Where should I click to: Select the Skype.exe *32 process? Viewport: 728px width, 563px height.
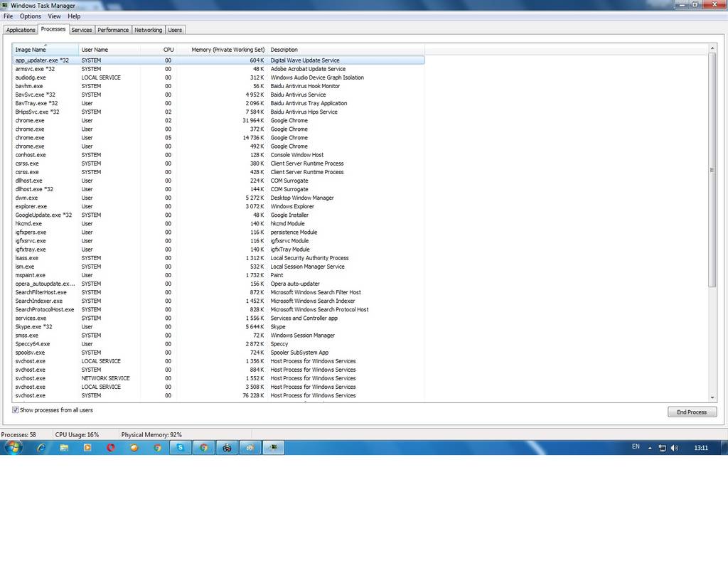pyautogui.click(x=218, y=326)
